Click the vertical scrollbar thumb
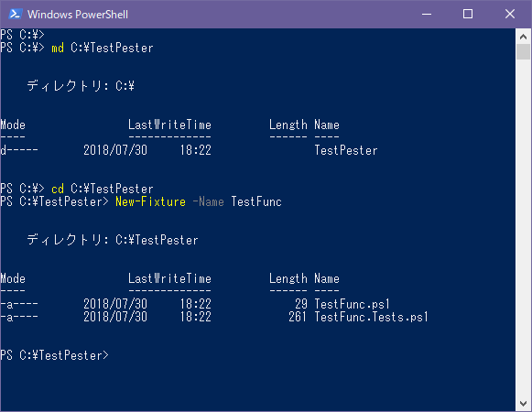 point(523,52)
